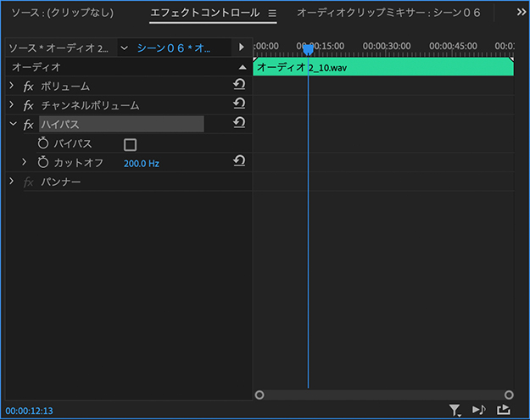Screen dimensions: 530x420
Task: Toggle the ボリューム fx effect switch
Action: (28, 87)
